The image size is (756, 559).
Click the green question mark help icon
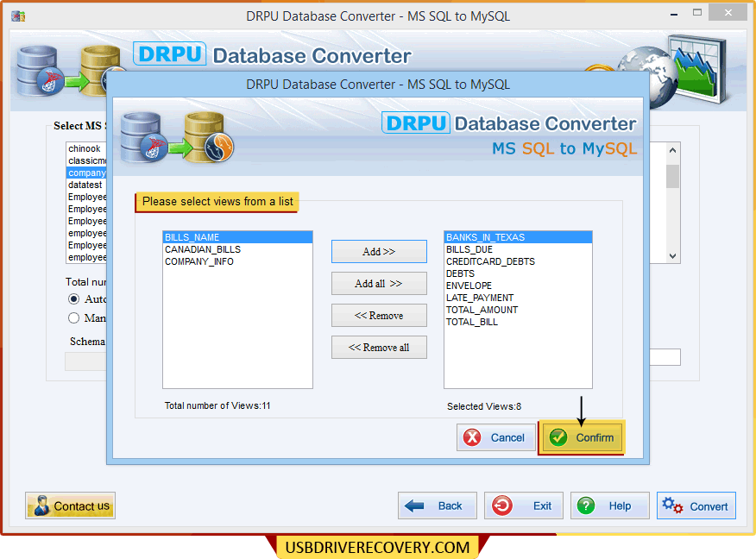pos(586,506)
